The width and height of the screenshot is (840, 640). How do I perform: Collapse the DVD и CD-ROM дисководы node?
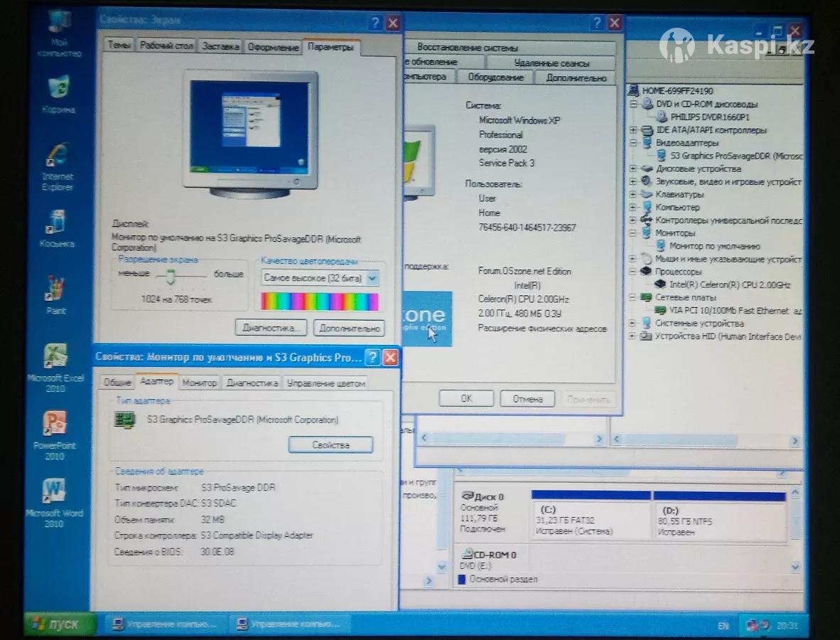[633, 103]
